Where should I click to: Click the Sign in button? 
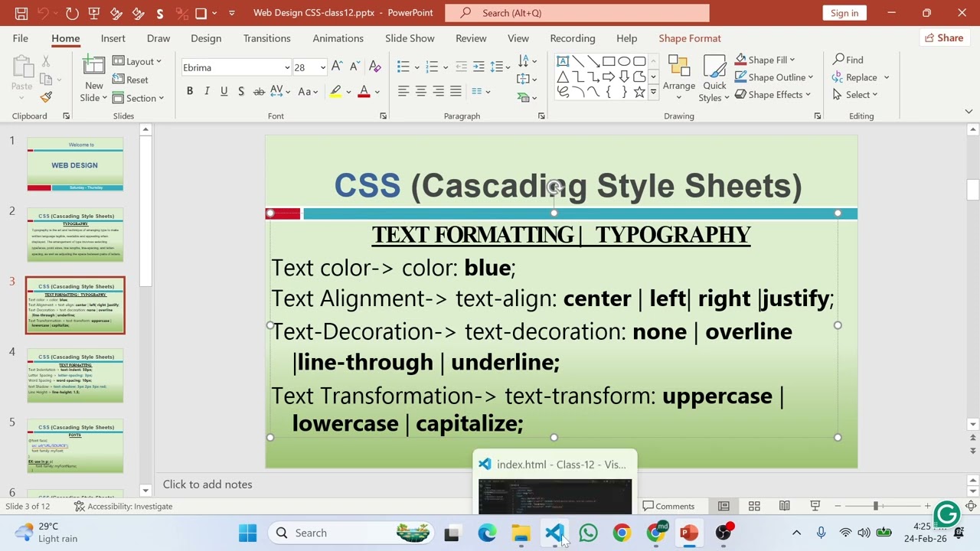pyautogui.click(x=844, y=13)
